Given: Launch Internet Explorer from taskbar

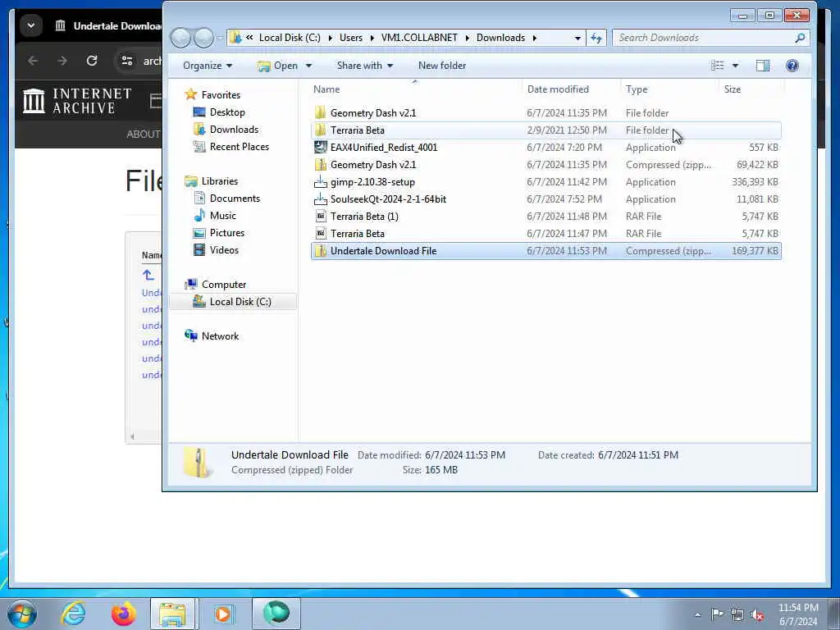Looking at the screenshot, I should tap(73, 614).
